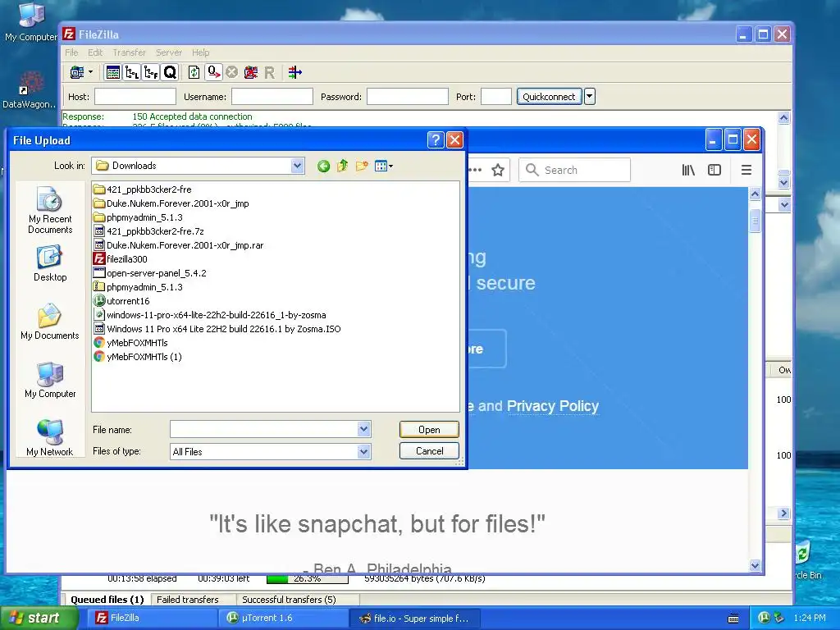Click the browser Search box
The width and height of the screenshot is (840, 630).
coord(574,171)
